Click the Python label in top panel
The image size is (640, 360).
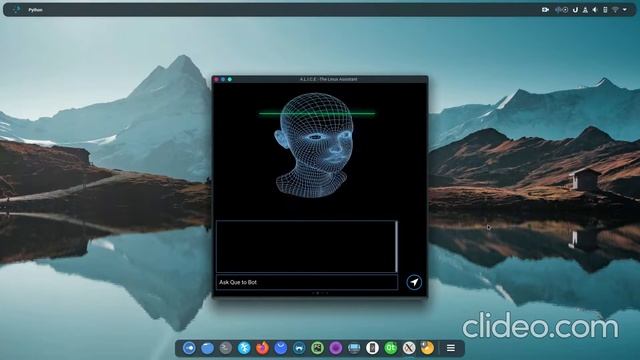[36, 10]
